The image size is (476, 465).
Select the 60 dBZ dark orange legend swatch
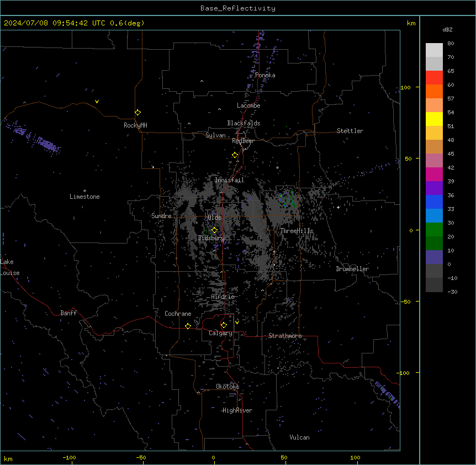(x=434, y=91)
